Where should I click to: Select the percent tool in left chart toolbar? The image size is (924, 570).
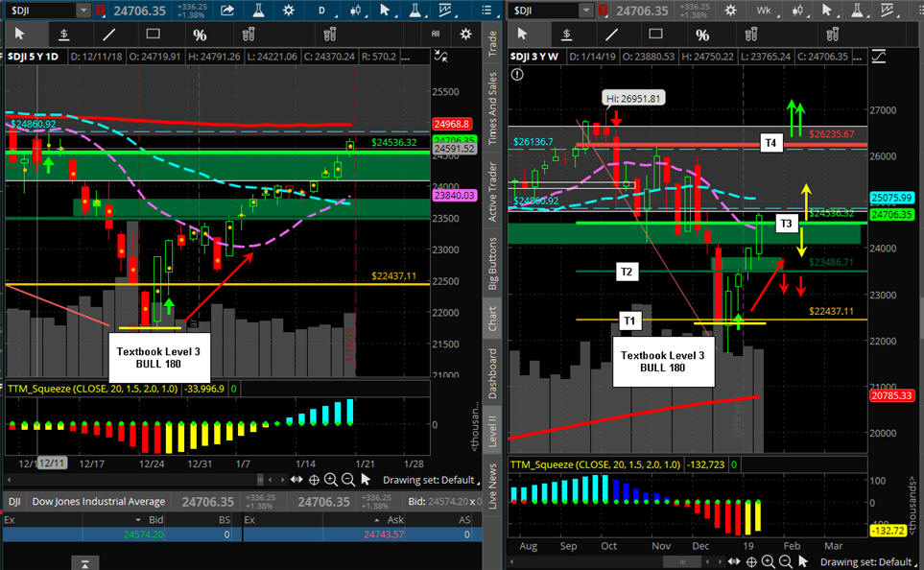(x=200, y=35)
